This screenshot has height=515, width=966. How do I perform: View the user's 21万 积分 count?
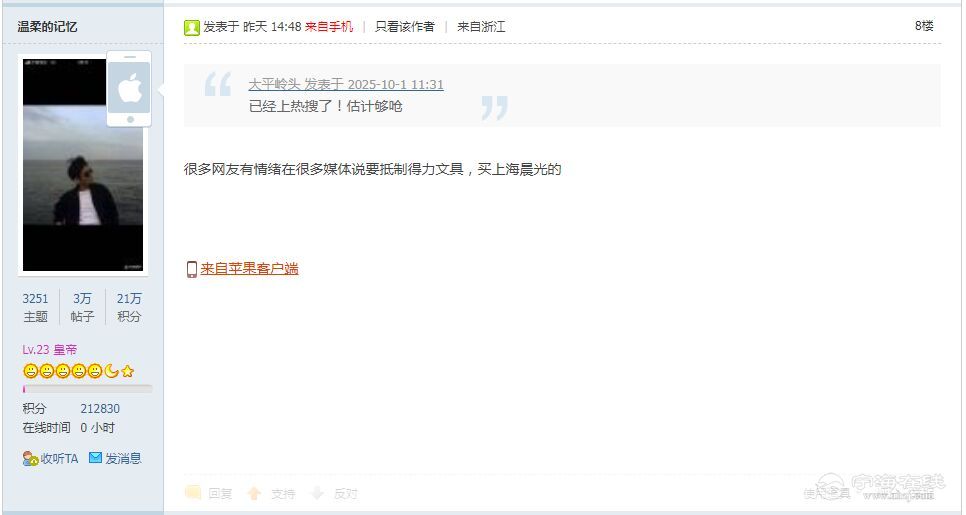click(129, 307)
